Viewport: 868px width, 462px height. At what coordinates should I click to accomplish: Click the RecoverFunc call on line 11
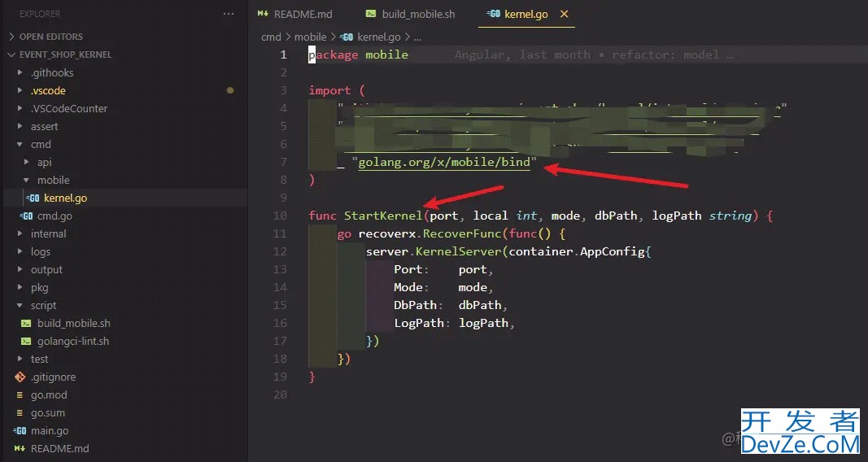pos(462,233)
